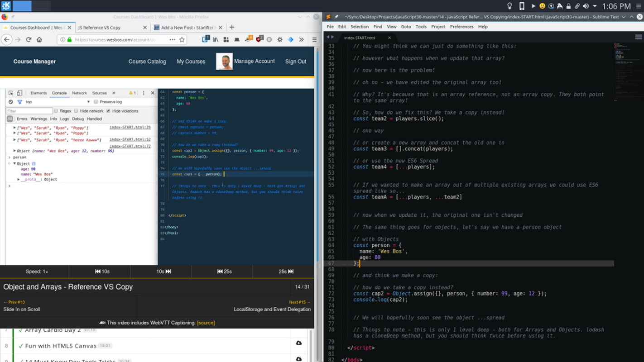Select the DevTools inspect element icon

click(x=10, y=93)
